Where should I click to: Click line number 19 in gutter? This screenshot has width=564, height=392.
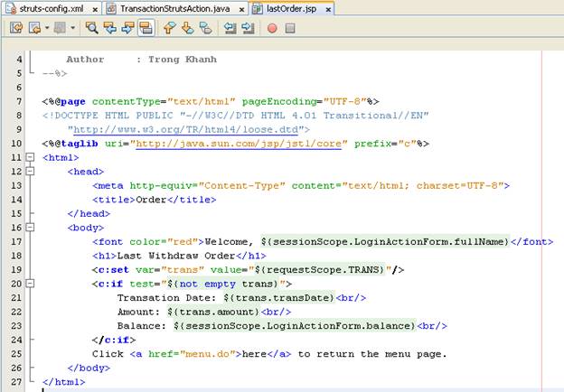pyautogui.click(x=16, y=269)
